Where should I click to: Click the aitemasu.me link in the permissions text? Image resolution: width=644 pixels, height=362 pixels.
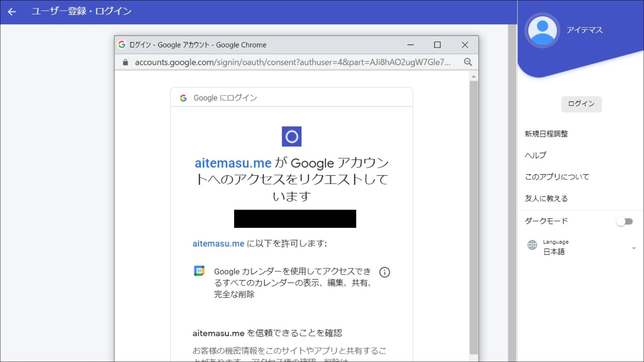(218, 244)
